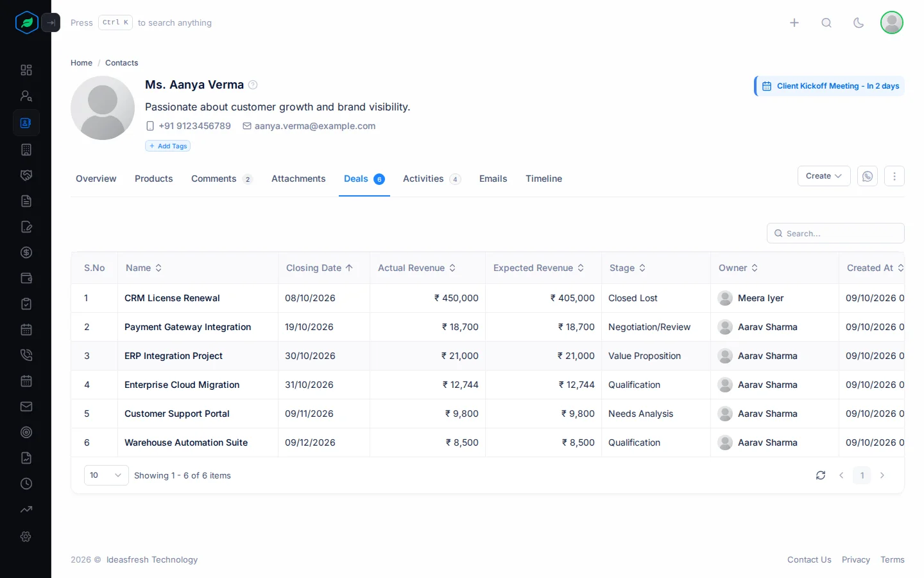Viewport: 924px width, 578px height.
Task: Switch to the Comments tab
Action: [x=221, y=179]
